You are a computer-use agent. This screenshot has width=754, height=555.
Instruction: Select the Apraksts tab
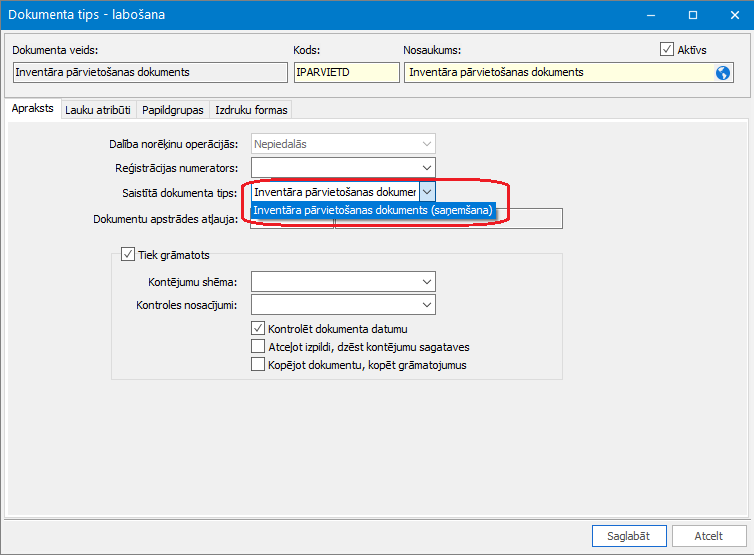[x=33, y=109]
